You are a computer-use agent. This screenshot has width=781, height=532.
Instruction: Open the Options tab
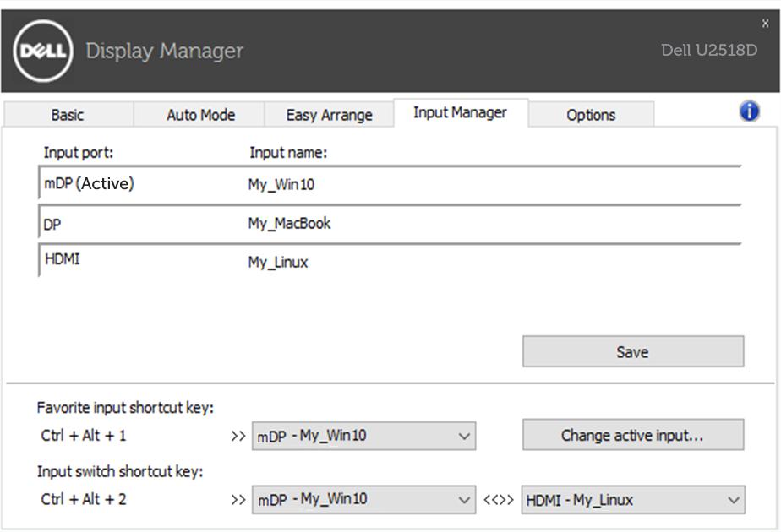coord(591,115)
